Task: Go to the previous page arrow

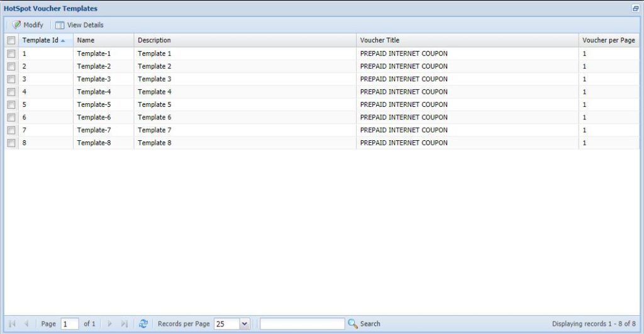Action: 26,324
